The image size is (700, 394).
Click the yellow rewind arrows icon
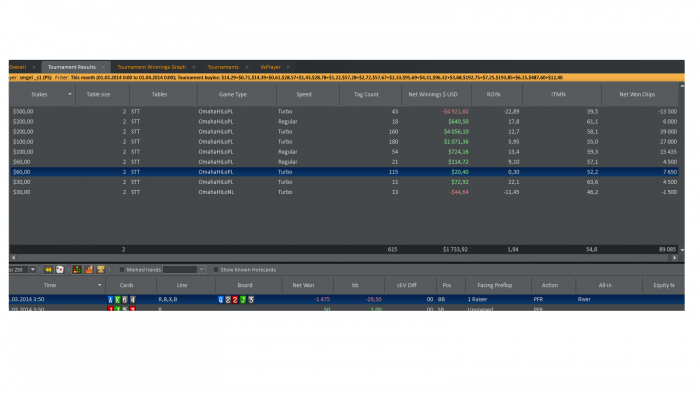click(x=48, y=270)
